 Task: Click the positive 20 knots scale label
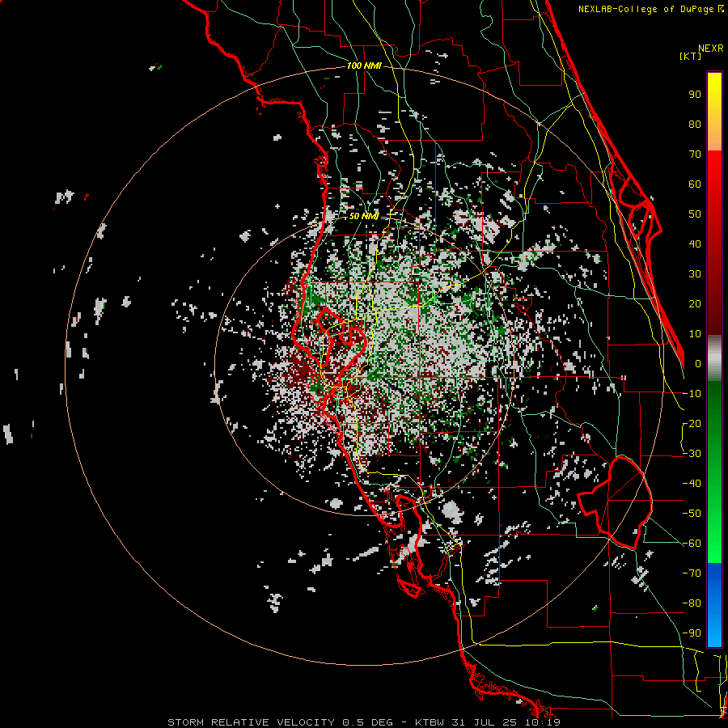tap(695, 304)
